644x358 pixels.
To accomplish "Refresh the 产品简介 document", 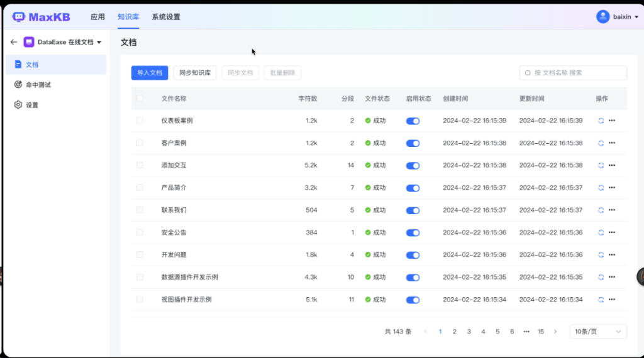I will pyautogui.click(x=601, y=188).
